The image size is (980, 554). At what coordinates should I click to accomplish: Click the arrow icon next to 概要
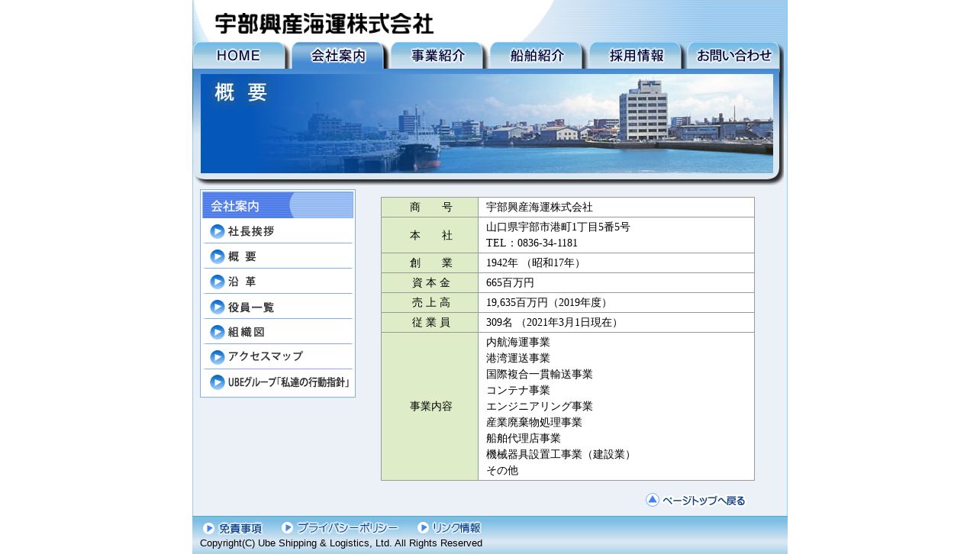(218, 257)
